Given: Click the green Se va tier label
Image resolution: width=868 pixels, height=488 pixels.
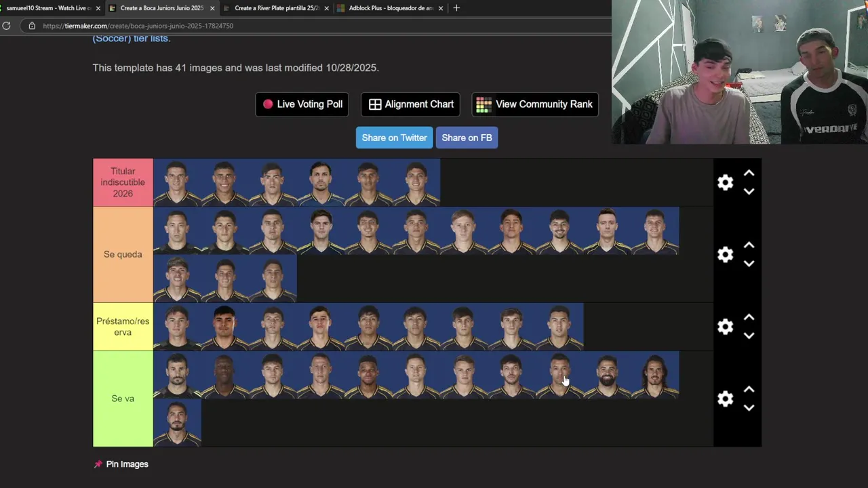Looking at the screenshot, I should tap(123, 399).
